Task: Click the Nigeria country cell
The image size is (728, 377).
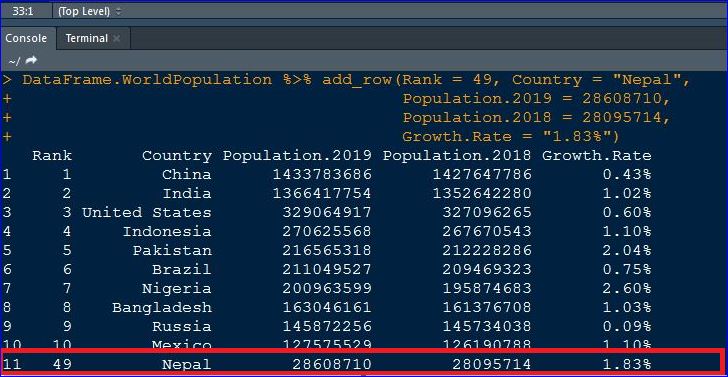Action: click(x=176, y=288)
